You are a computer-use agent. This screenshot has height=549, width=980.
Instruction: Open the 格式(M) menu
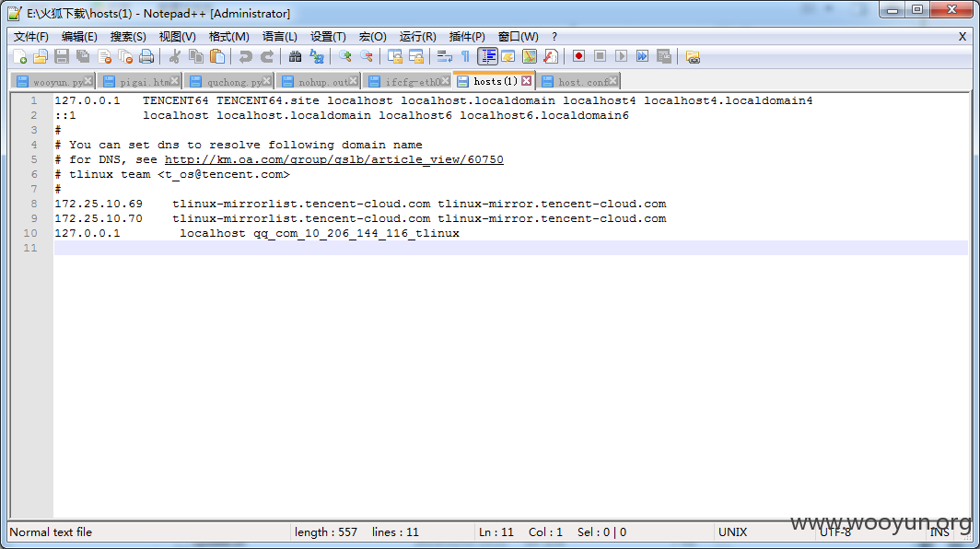click(x=228, y=37)
